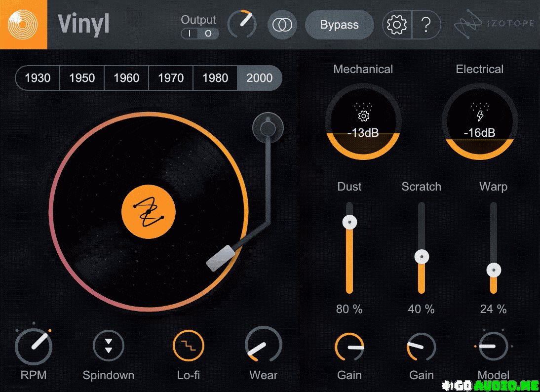
Task: Click the overlapping circles stereo/mono icon
Action: click(282, 25)
